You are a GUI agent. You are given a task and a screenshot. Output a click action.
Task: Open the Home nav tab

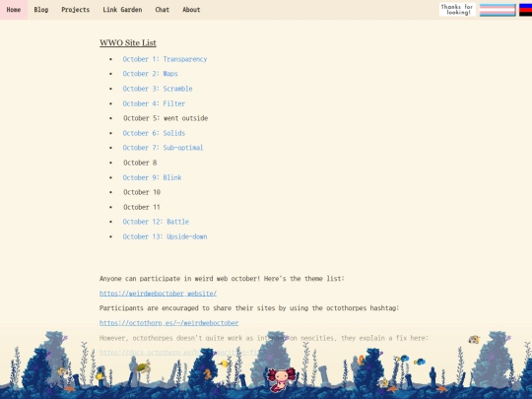tap(14, 10)
